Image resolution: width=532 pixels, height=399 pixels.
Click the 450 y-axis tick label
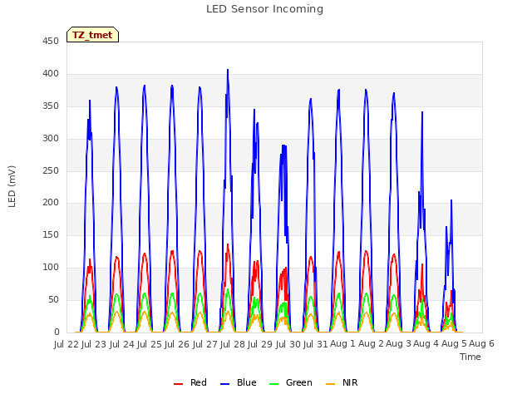(51, 42)
